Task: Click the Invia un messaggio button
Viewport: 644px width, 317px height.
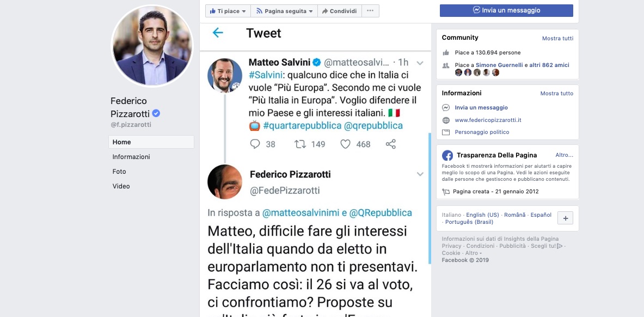Action: (x=506, y=10)
